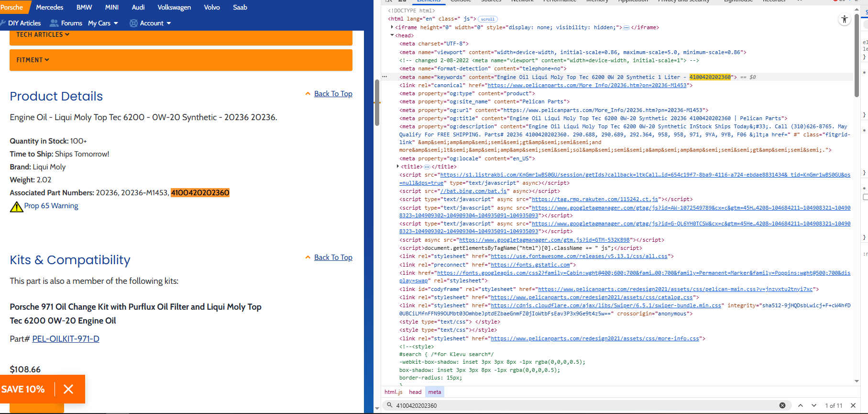Click the Elements panel scroll-down arrow

coord(857,381)
